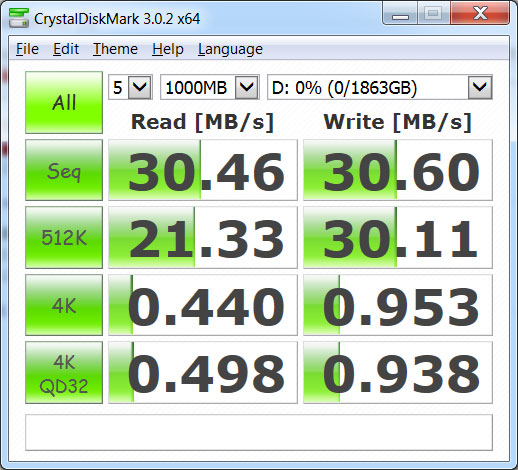Click the CrystalDiskMark app icon in title bar
518x470 pixels.
click(x=19, y=18)
